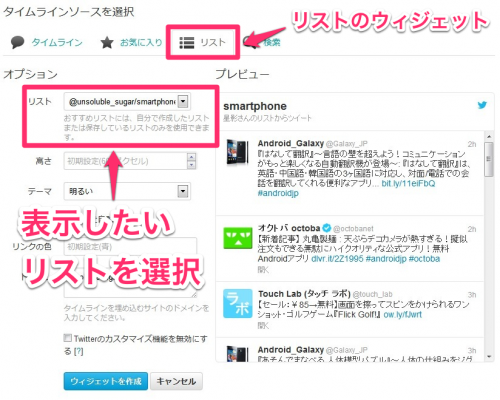Click the first #androidjp hashtag under Android_Galaxy
500x400 pixels.
coord(278,193)
